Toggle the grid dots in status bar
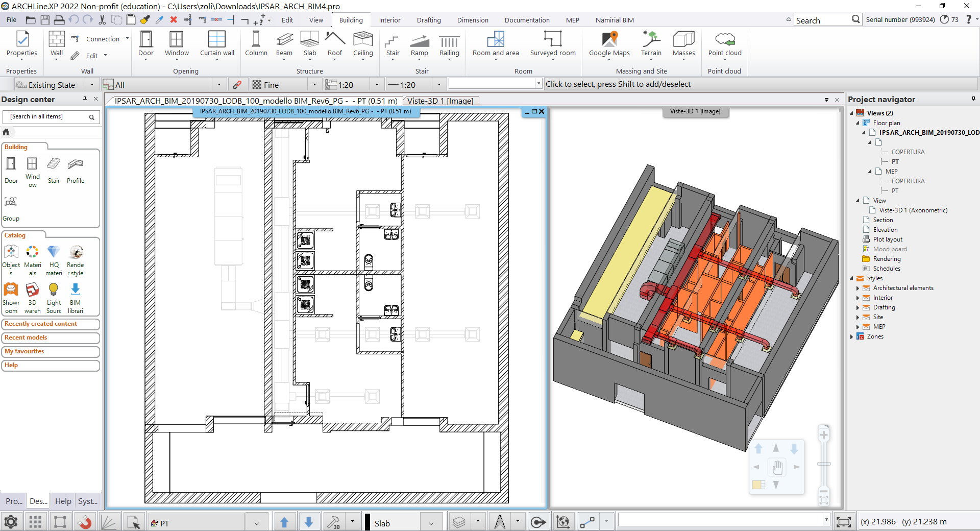980x531 pixels. [x=35, y=522]
